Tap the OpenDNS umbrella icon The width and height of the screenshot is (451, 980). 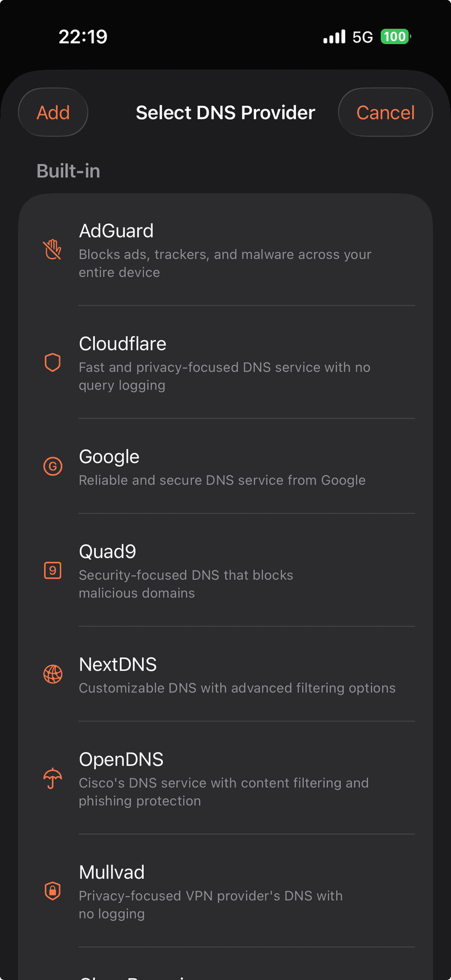tap(52, 778)
